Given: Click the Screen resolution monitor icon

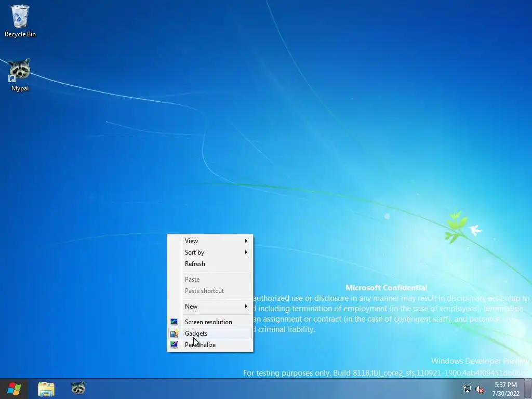Looking at the screenshot, I should tap(174, 322).
